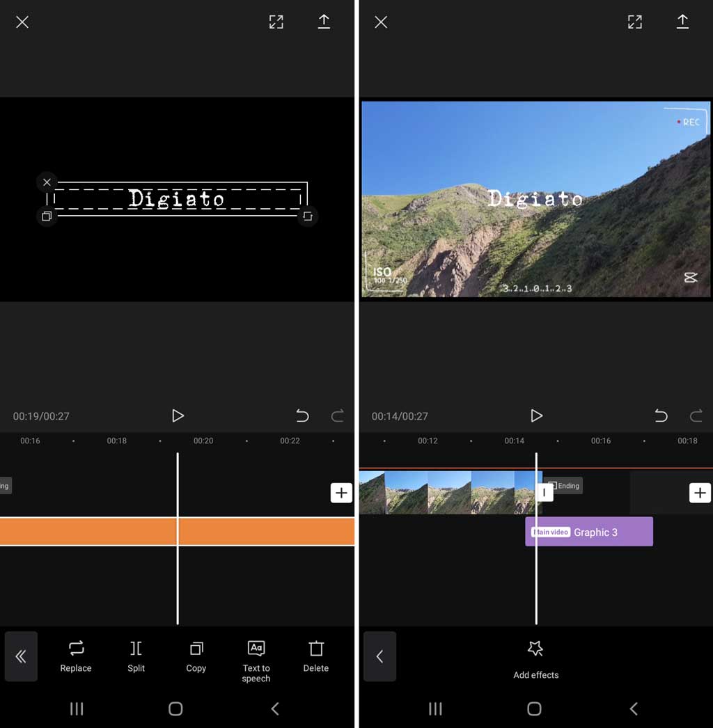The height and width of the screenshot is (728, 713).
Task: Tap the 00:18 mark on the left ruler
Action: pyautogui.click(x=116, y=441)
